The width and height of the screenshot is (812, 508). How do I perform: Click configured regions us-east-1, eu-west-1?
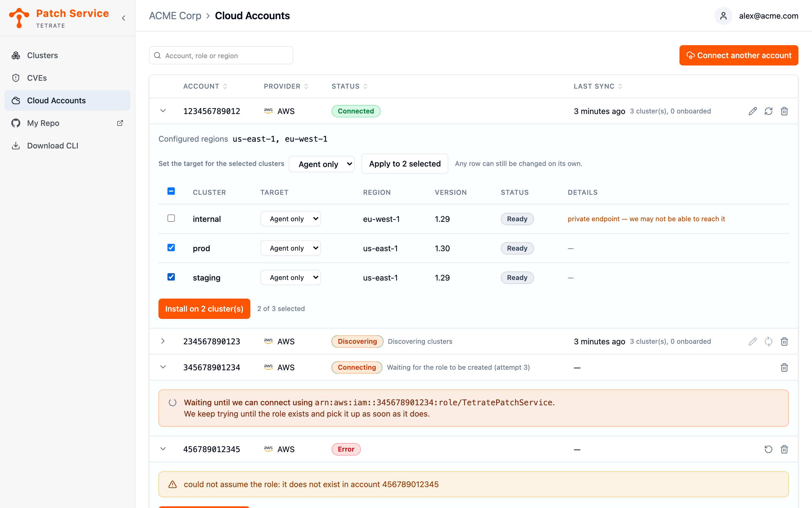[280, 139]
